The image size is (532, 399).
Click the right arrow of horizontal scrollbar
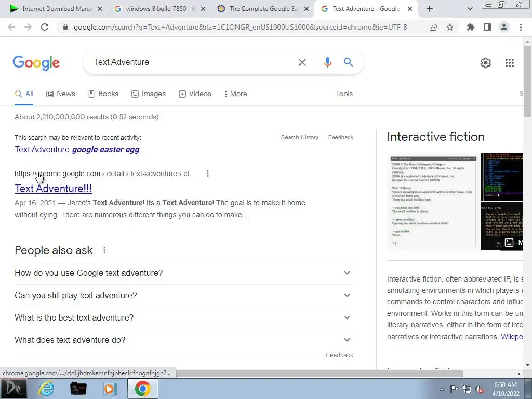point(518,374)
